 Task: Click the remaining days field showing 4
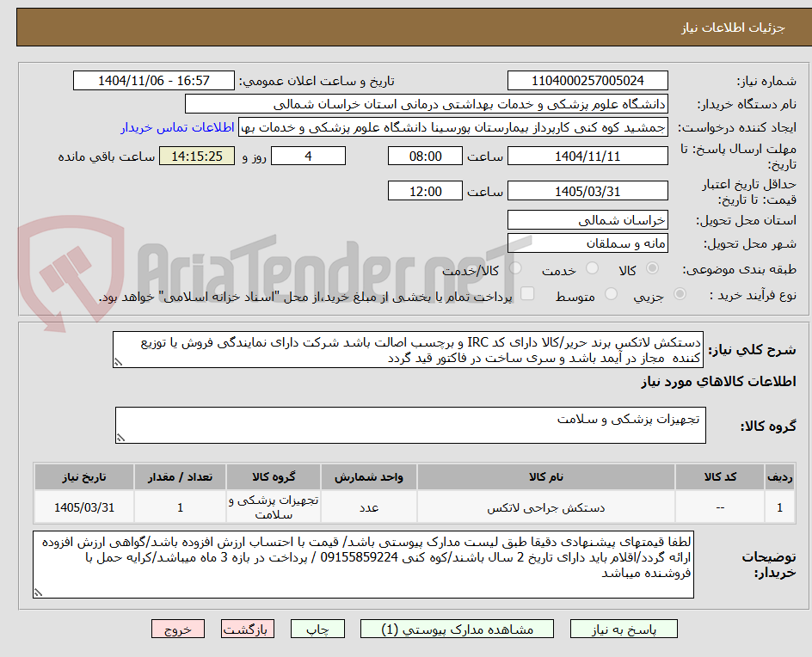click(x=308, y=156)
